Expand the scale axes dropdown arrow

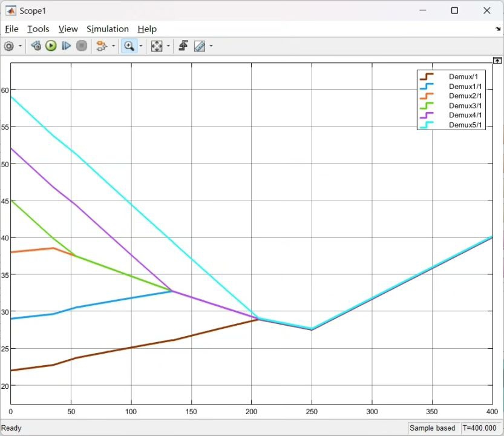point(168,46)
